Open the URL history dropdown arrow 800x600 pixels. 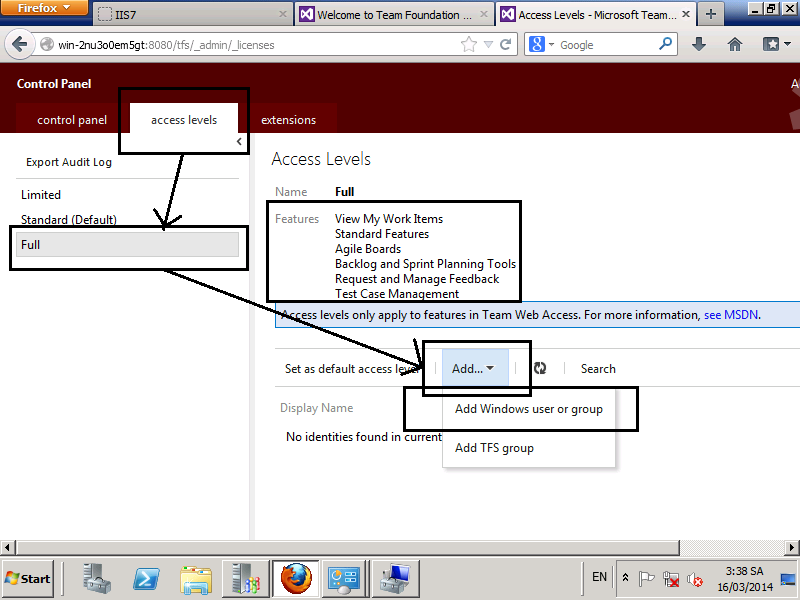pyautogui.click(x=488, y=44)
